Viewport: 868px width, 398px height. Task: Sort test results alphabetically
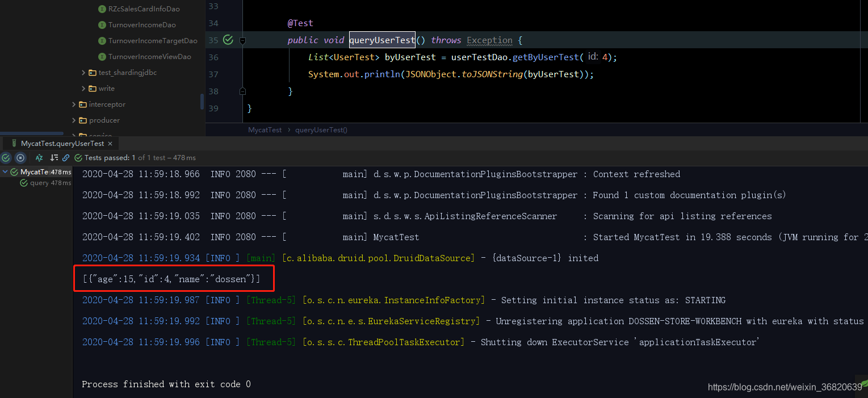tap(39, 158)
